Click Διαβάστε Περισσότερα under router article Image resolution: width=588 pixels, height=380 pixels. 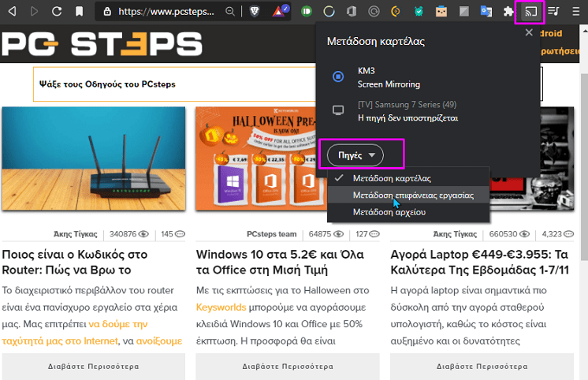click(93, 367)
